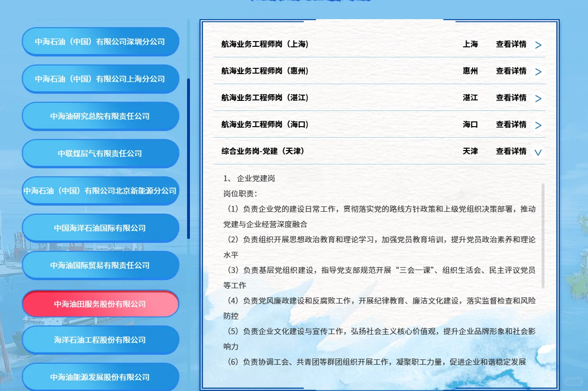Click duty item (2) 负责组织开展思想政治教育
Viewport: 588px width, 391px height.
click(379, 247)
